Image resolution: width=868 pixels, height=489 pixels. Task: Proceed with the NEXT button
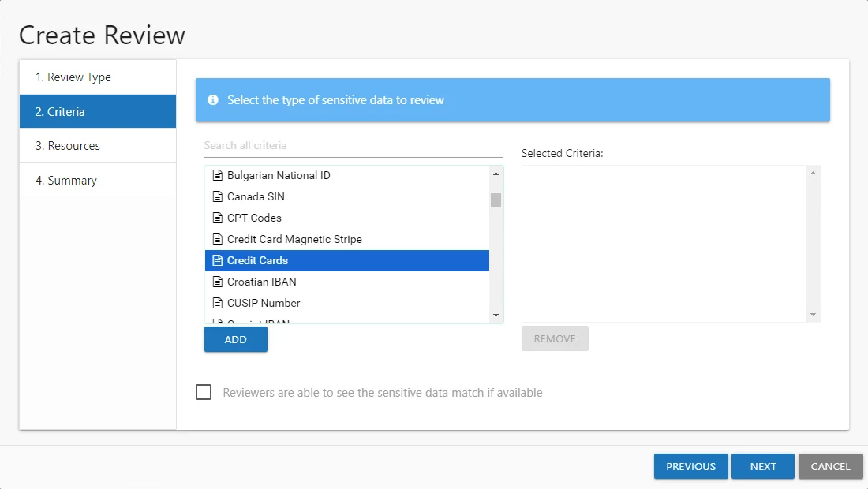(763, 466)
